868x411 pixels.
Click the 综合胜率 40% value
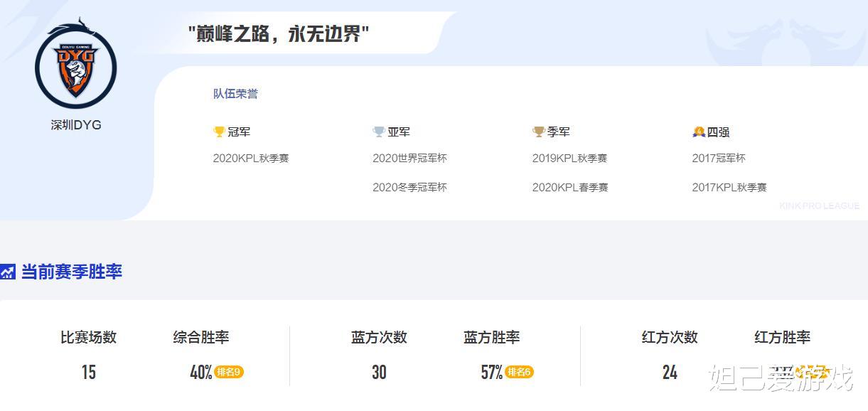coord(201,372)
